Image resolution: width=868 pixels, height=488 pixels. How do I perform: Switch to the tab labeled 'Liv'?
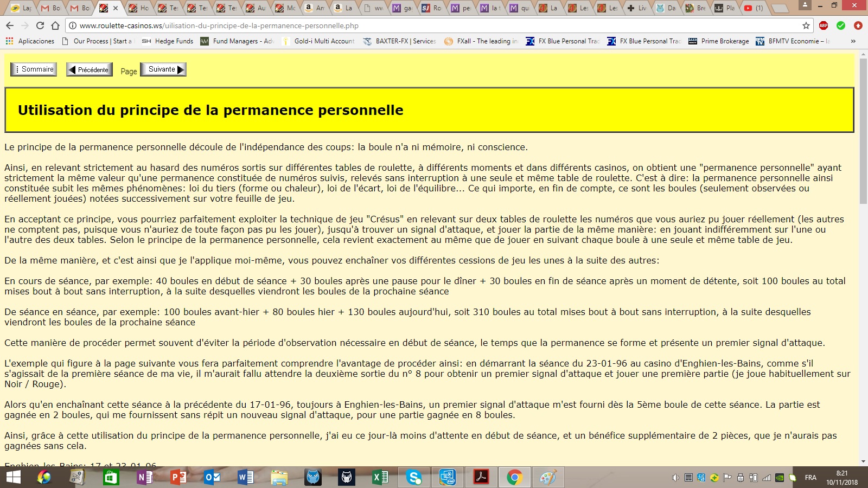point(637,8)
